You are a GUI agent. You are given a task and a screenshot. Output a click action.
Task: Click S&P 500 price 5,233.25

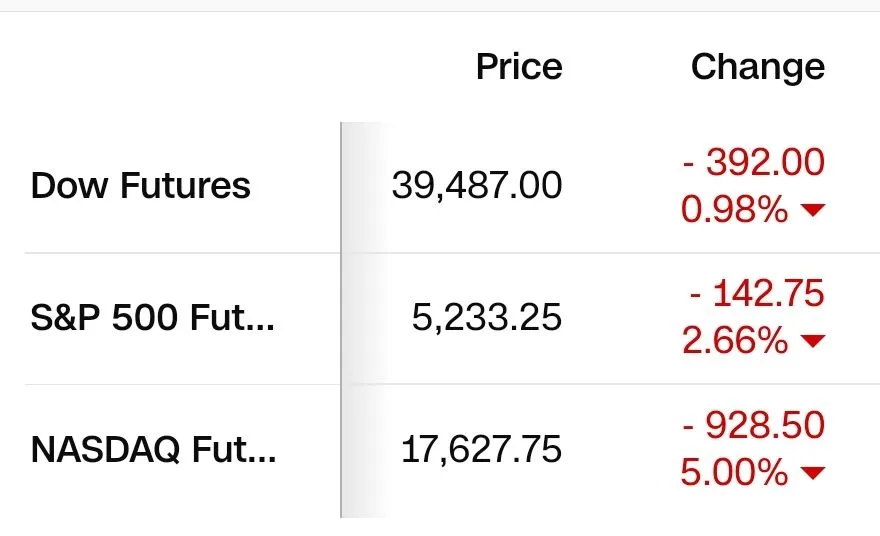pyautogui.click(x=487, y=317)
